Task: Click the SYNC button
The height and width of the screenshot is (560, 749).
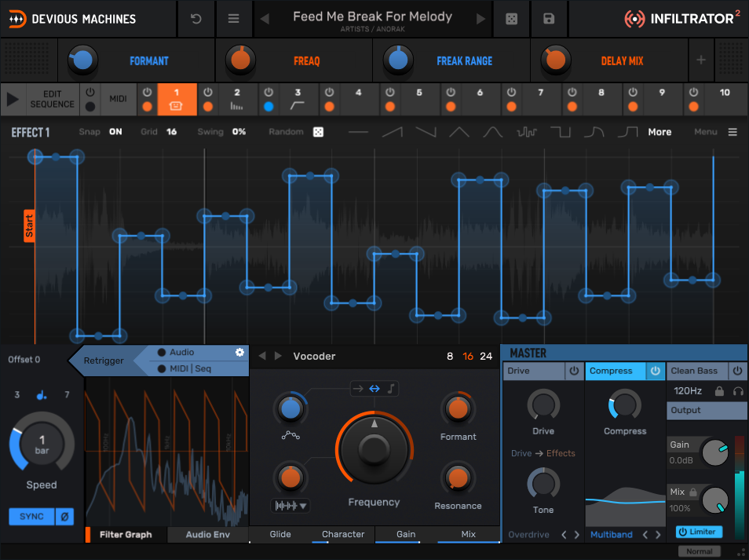Action: pyautogui.click(x=31, y=517)
